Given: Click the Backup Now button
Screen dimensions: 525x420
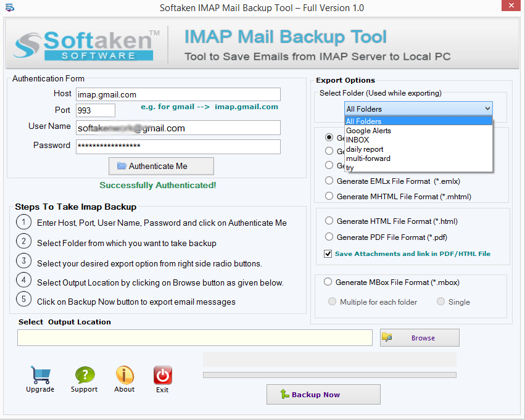Looking at the screenshot, I should [323, 394].
